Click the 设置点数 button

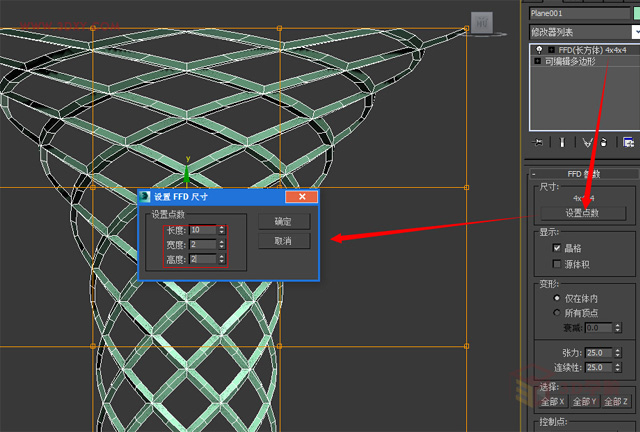[x=582, y=213]
